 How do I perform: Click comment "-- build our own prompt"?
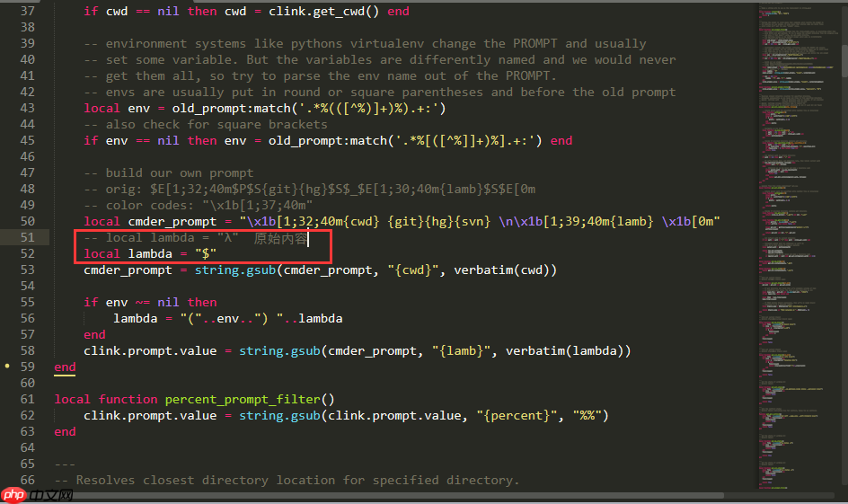point(169,173)
